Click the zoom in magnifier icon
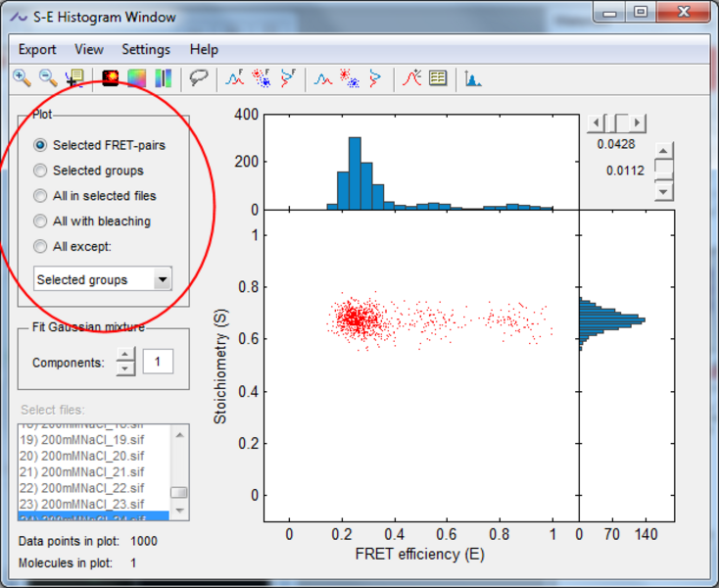 [x=22, y=78]
